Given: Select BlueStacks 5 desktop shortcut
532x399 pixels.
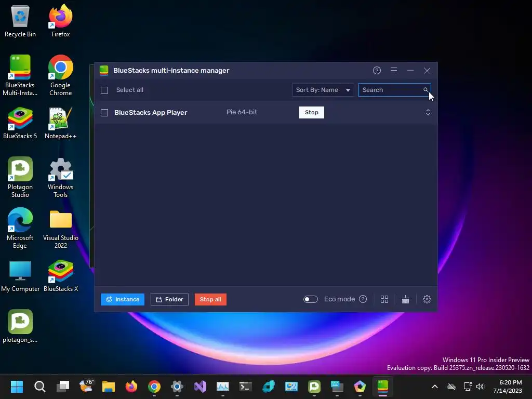Looking at the screenshot, I should 20,123.
